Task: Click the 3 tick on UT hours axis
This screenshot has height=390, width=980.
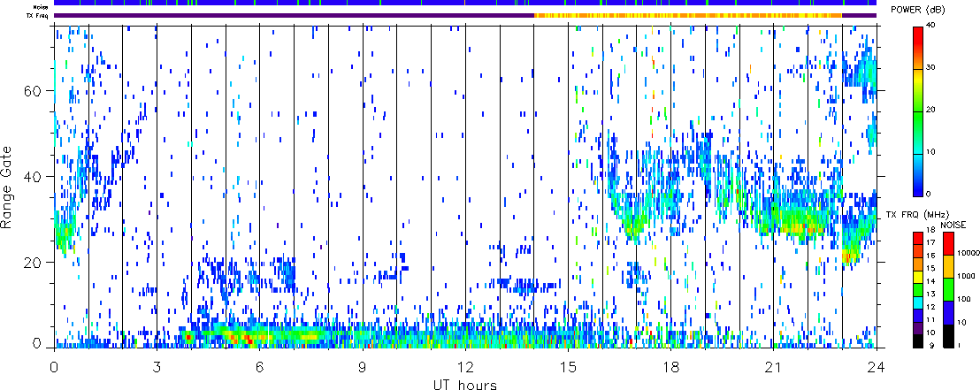Action: pyautogui.click(x=157, y=366)
